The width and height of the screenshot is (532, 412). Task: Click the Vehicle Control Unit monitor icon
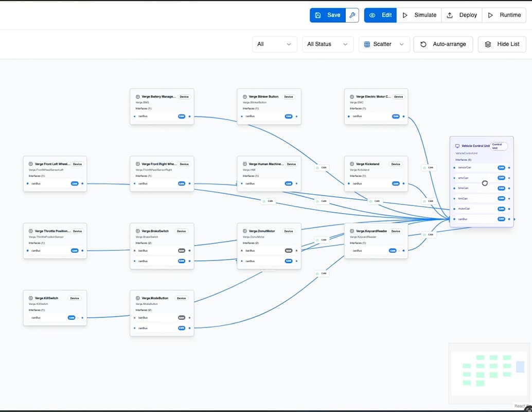(457, 146)
